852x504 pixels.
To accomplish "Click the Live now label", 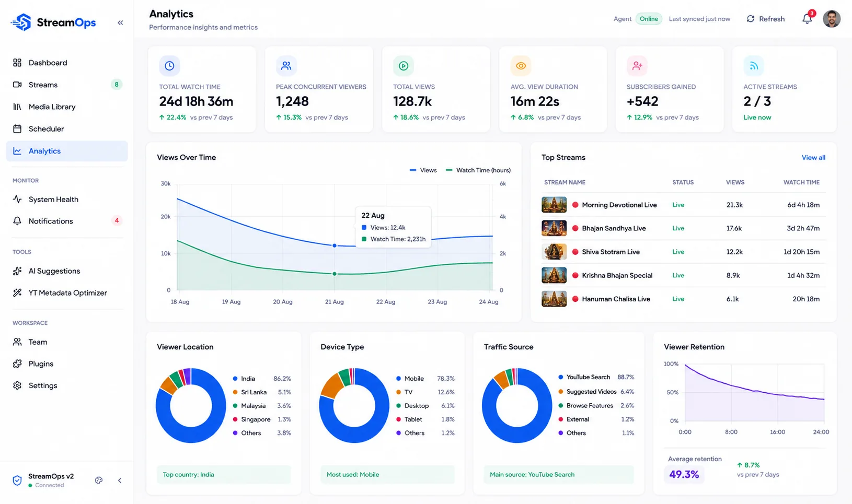I will (x=757, y=118).
